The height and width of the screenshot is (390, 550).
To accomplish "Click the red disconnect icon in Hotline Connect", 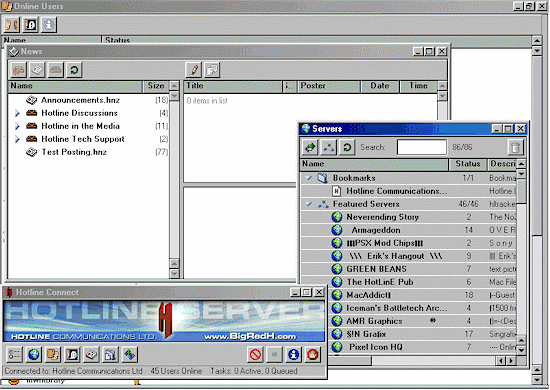I will coord(255,355).
